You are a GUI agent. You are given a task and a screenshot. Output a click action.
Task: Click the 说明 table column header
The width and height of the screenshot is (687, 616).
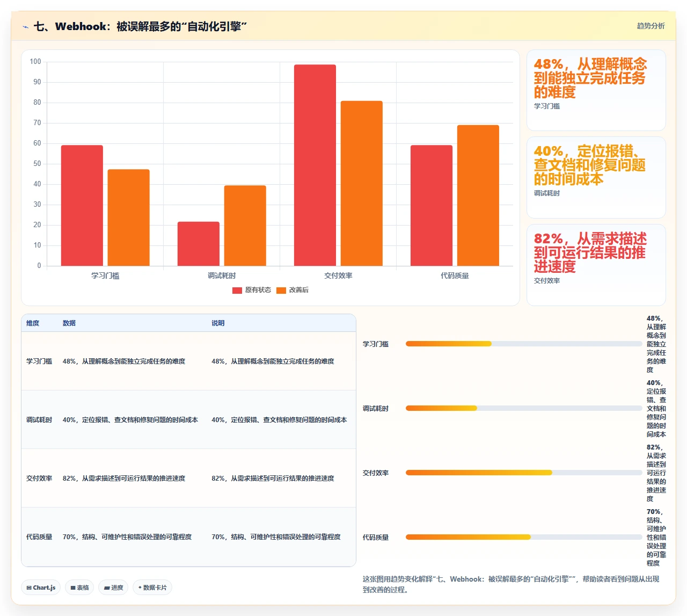coord(218,323)
